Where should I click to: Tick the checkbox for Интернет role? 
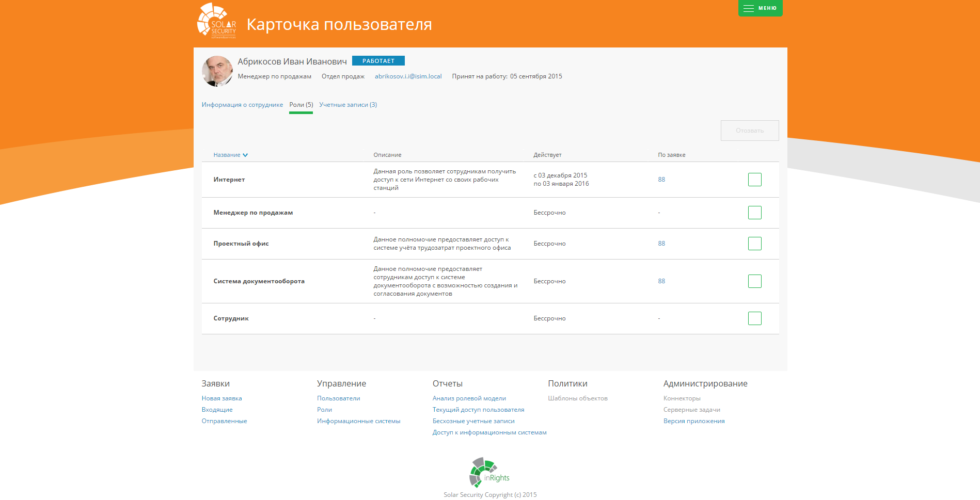click(x=754, y=180)
